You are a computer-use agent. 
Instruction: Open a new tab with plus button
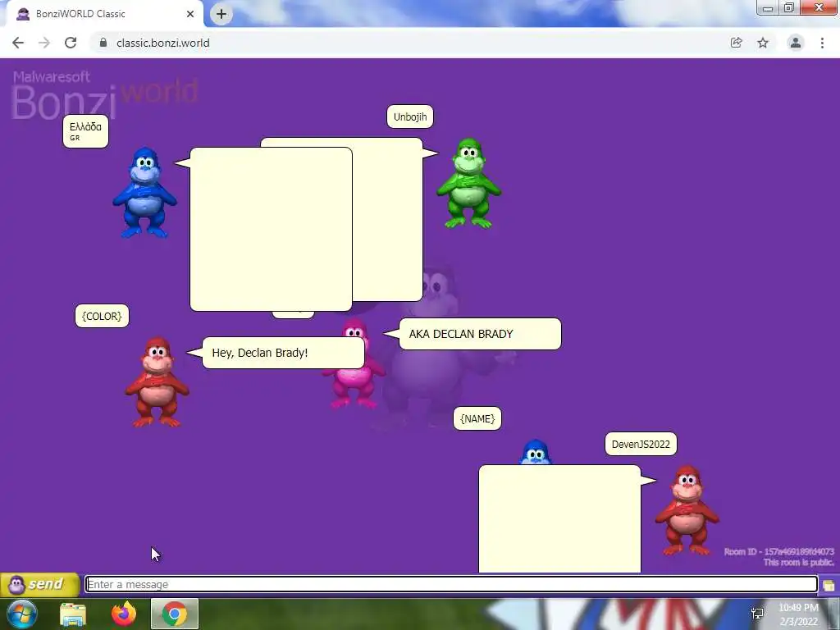[221, 14]
